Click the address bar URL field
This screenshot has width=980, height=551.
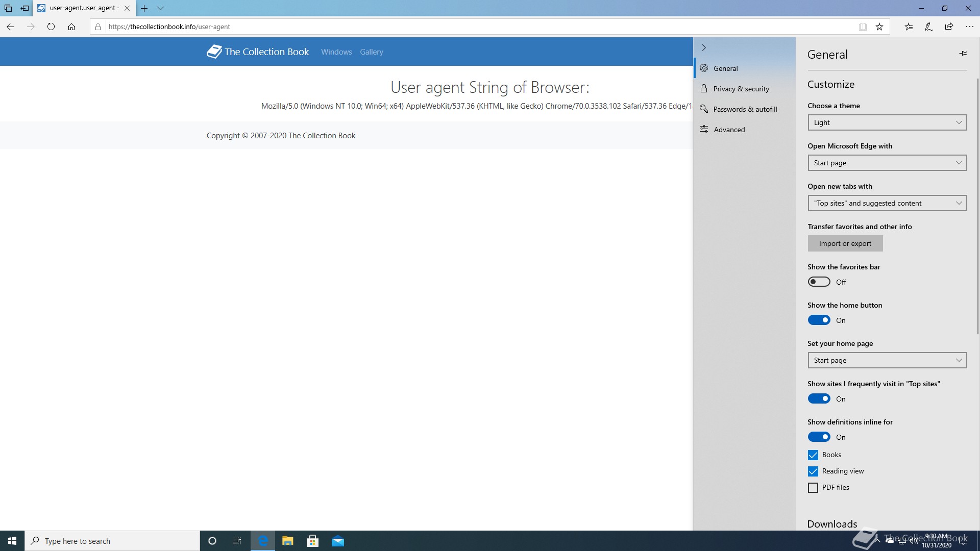[459, 27]
